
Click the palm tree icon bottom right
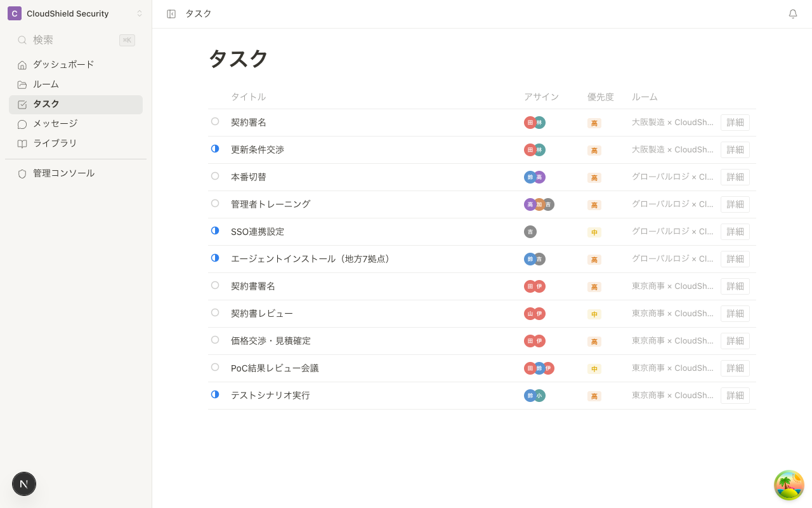pyautogui.click(x=789, y=485)
